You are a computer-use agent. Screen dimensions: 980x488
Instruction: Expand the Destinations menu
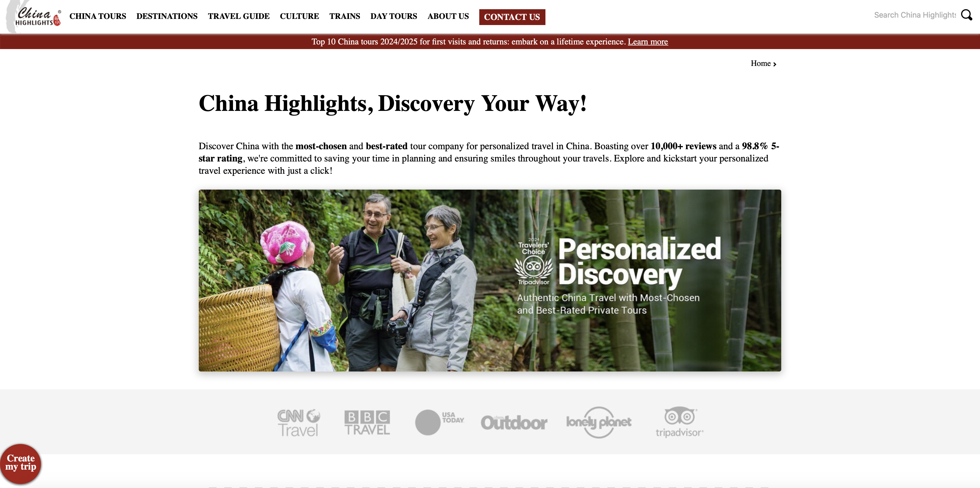pos(167,16)
